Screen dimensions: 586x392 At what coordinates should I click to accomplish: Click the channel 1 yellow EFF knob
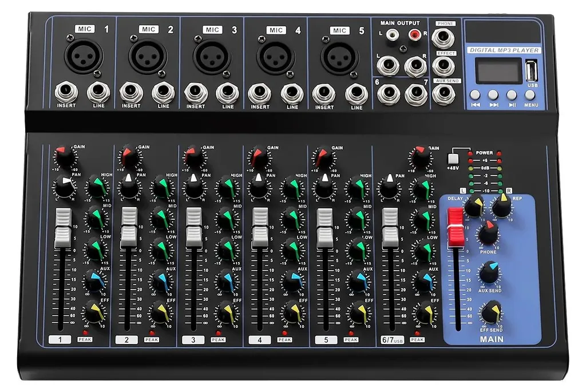click(94, 313)
